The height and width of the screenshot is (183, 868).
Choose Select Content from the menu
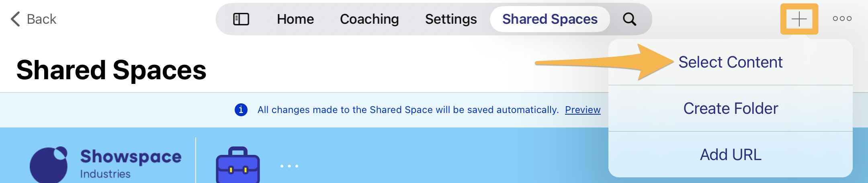[730, 62]
